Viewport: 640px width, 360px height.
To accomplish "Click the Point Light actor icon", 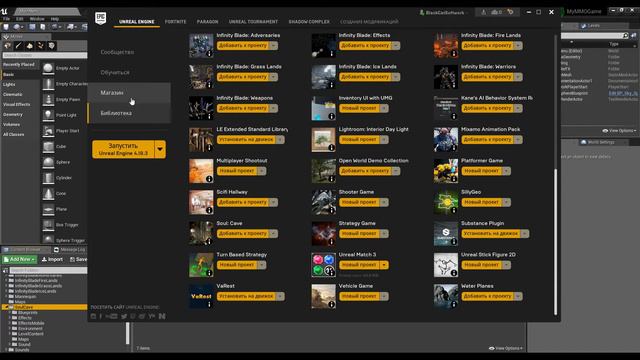I will pyautogui.click(x=48, y=115).
